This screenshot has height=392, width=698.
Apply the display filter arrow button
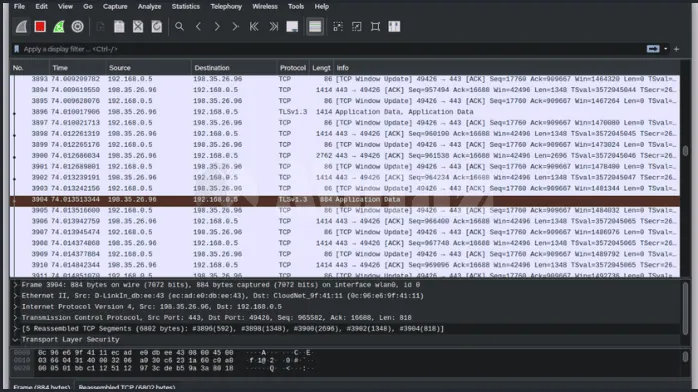click(x=653, y=49)
